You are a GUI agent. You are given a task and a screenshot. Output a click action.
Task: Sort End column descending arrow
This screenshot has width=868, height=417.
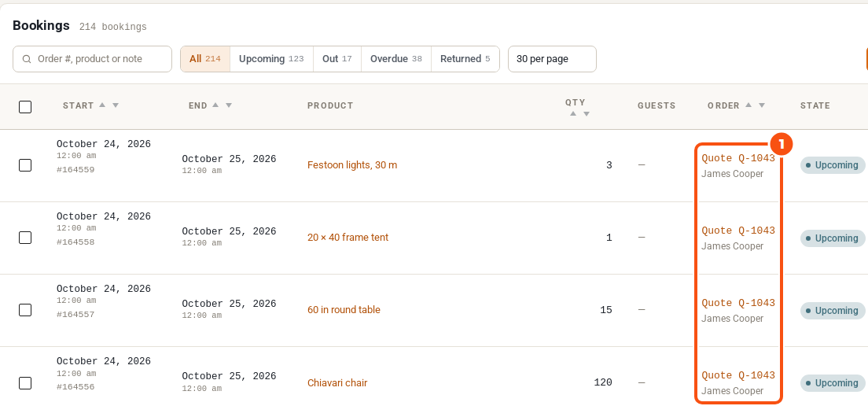tap(229, 105)
